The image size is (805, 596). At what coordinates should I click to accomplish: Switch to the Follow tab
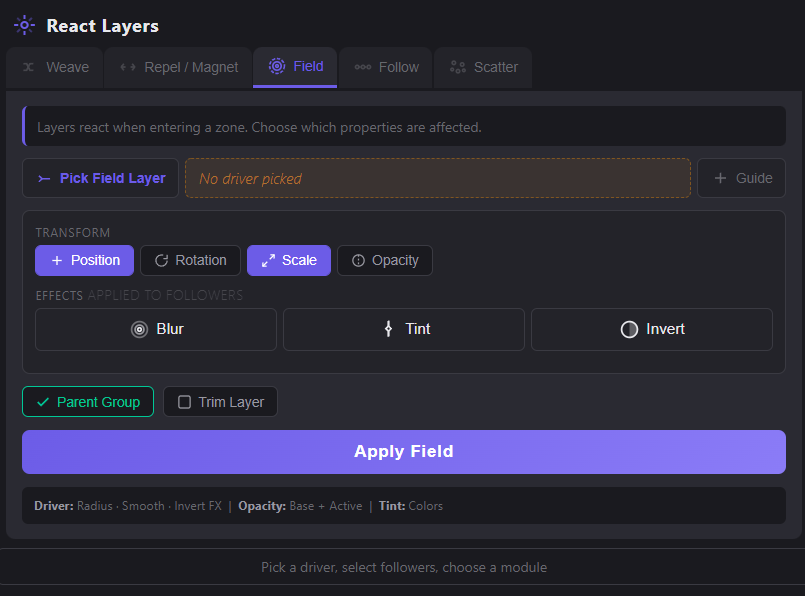click(x=386, y=67)
